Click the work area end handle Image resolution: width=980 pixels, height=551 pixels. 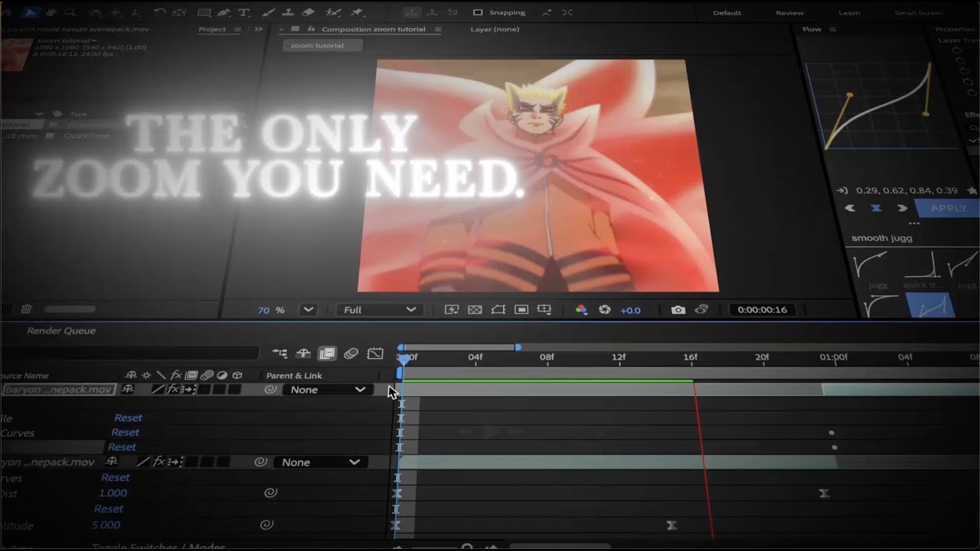coord(518,347)
